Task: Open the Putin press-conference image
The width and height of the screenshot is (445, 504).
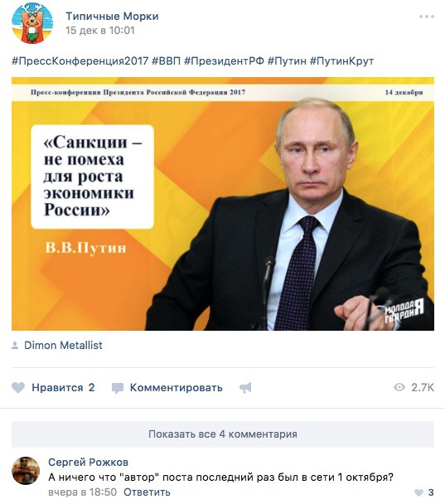Action: (x=223, y=204)
